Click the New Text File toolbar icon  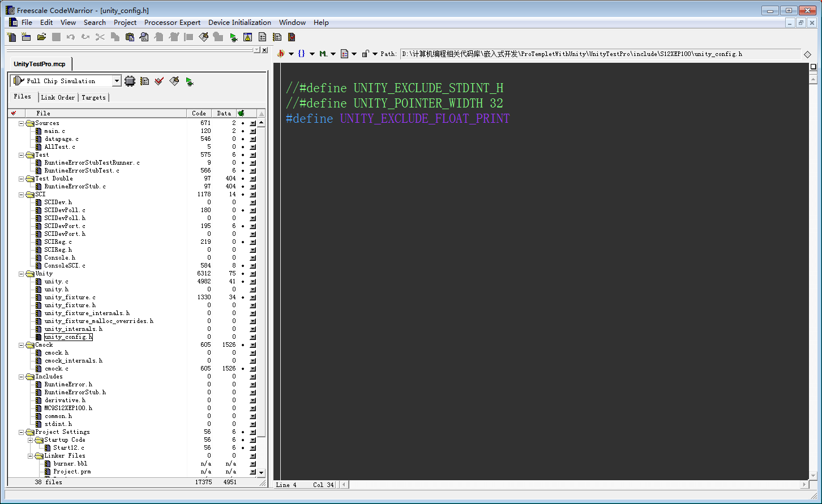pos(11,37)
